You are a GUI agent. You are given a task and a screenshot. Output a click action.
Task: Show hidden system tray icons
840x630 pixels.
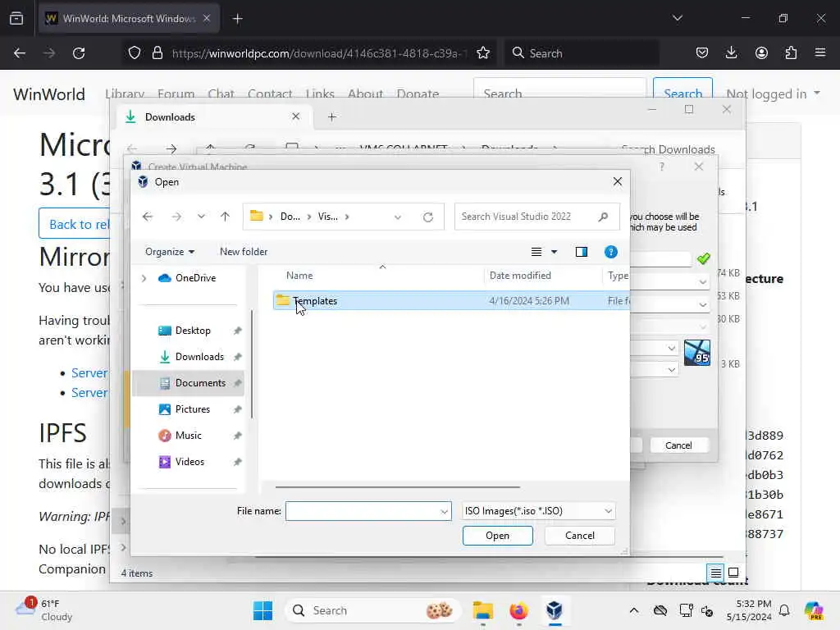pos(634,610)
